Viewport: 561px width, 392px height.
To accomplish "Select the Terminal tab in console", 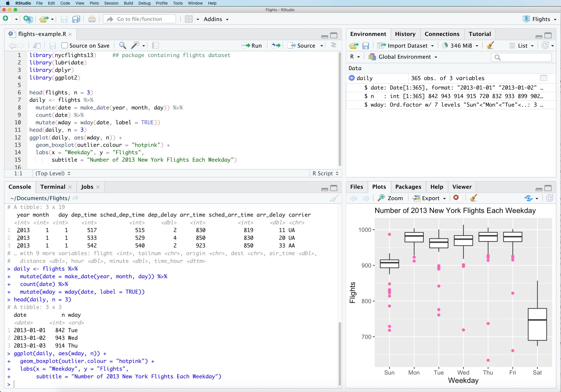I will 52,187.
